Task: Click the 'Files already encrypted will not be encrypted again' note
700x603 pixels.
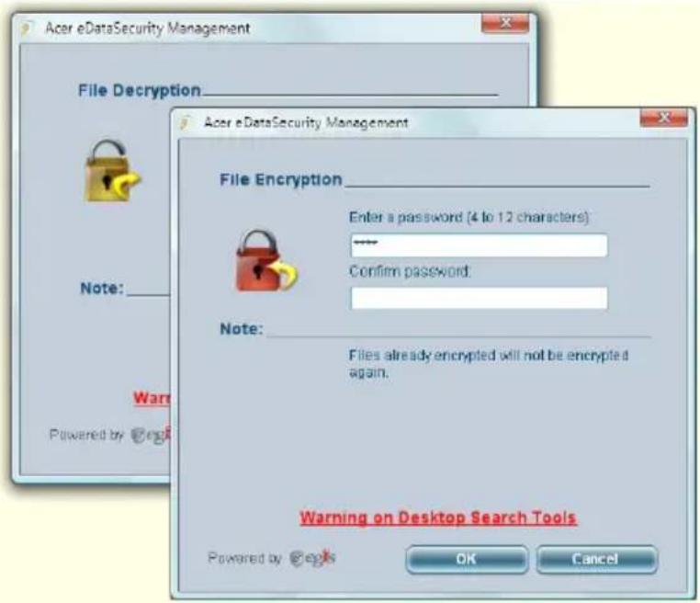Action: (489, 364)
